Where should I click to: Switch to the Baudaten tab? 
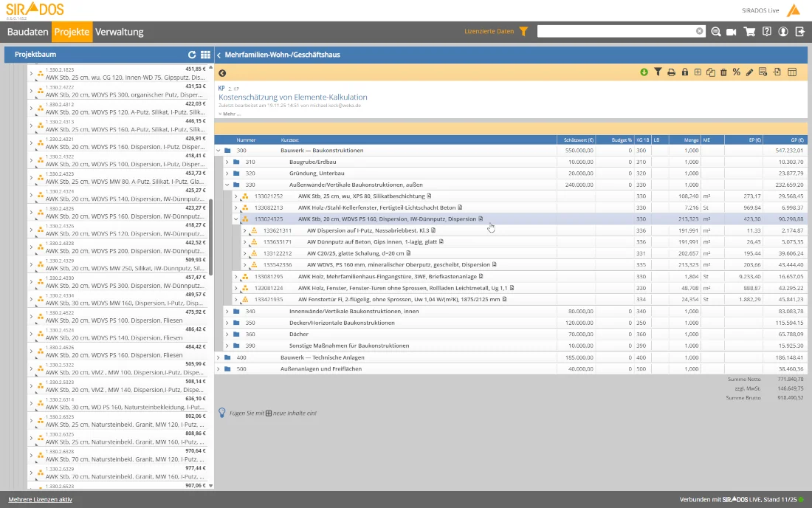[27, 32]
